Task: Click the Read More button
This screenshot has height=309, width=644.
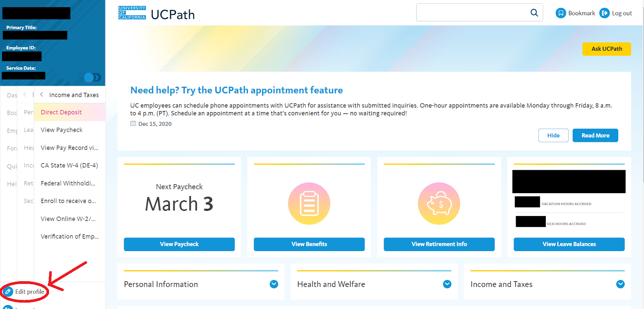Action: 595,136
